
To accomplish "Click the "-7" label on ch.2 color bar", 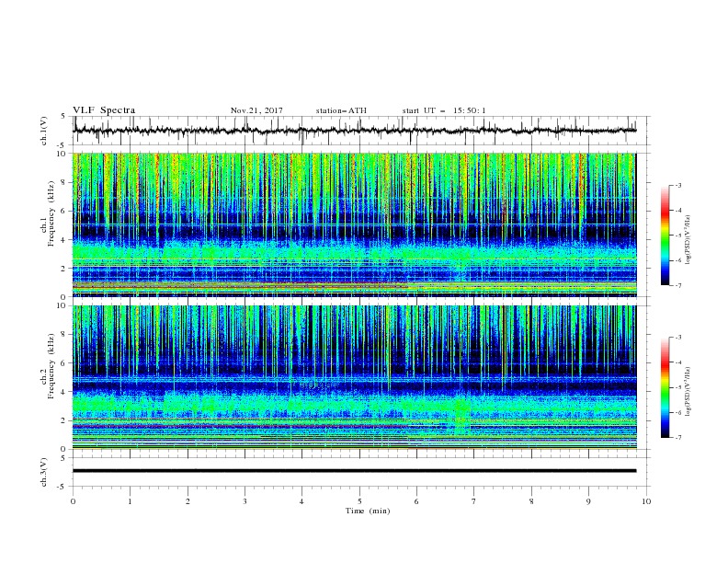I will pyautogui.click(x=677, y=438).
